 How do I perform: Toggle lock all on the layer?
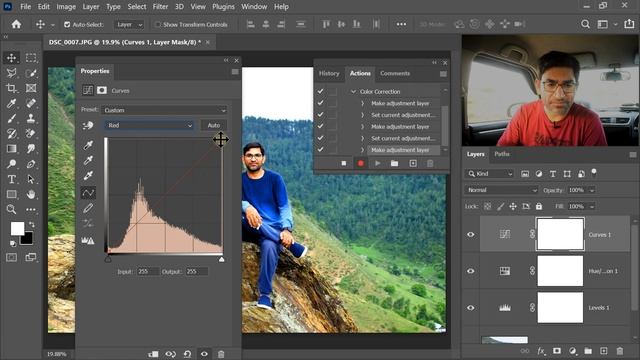(539, 207)
